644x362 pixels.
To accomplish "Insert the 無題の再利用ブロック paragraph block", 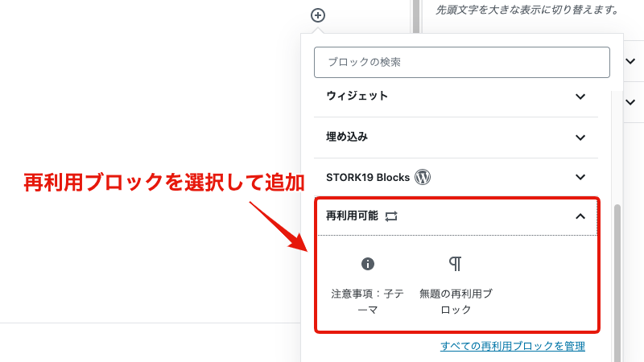I will tap(456, 284).
